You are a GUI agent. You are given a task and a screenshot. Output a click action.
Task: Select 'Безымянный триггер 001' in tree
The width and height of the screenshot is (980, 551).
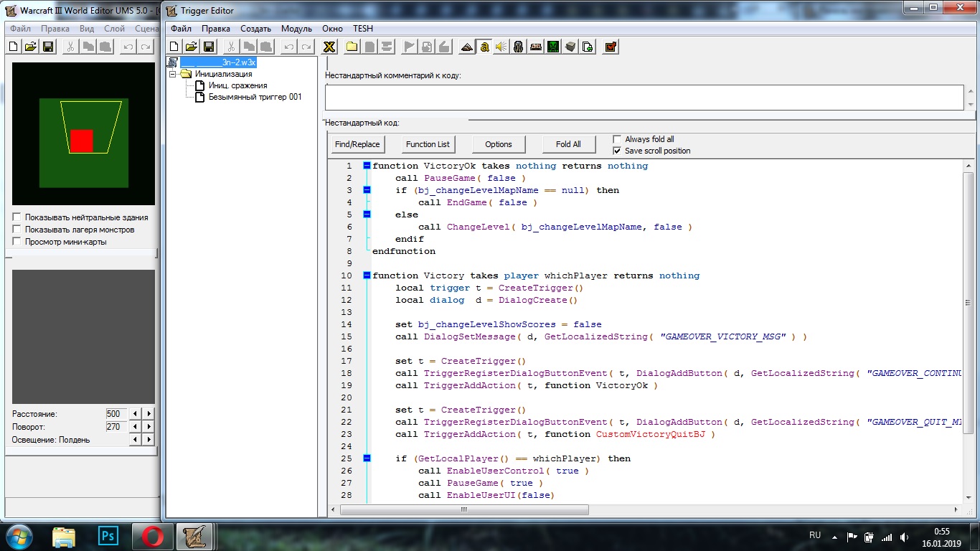tap(255, 97)
